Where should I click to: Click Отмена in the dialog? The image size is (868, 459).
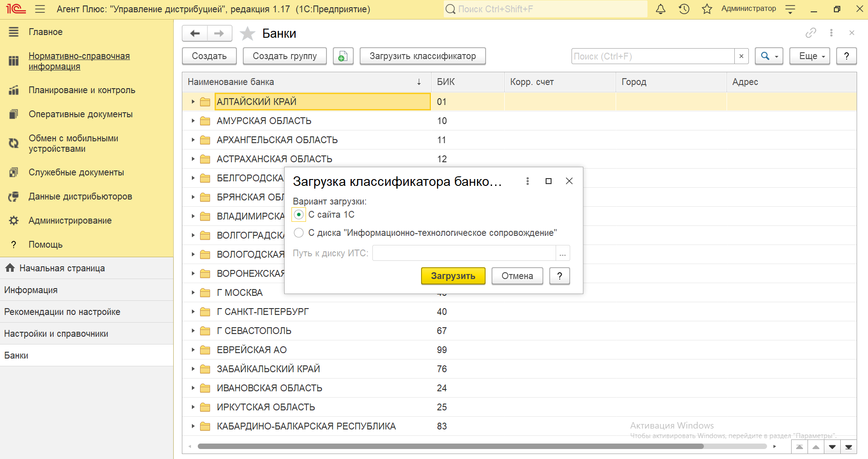tap(517, 276)
